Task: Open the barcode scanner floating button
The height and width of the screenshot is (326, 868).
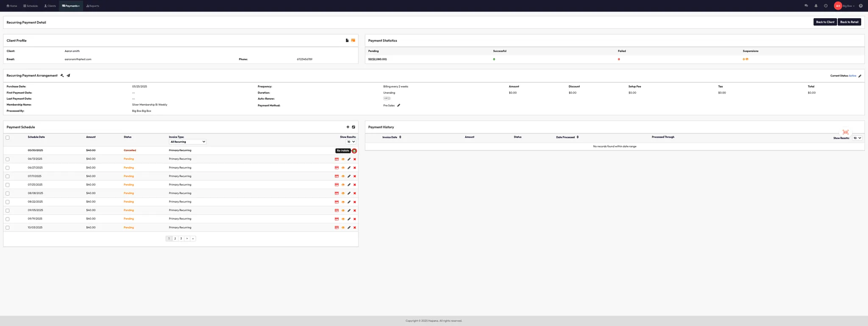Action: [845, 132]
